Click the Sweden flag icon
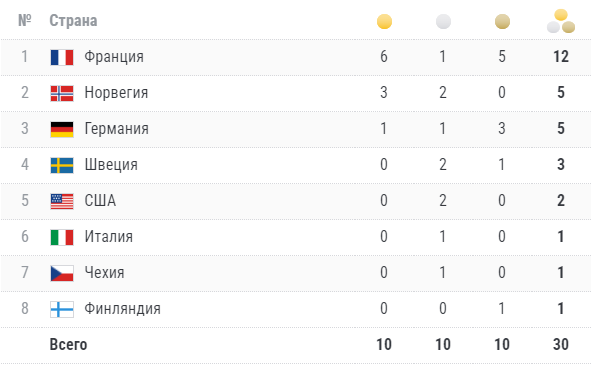 pos(62,165)
